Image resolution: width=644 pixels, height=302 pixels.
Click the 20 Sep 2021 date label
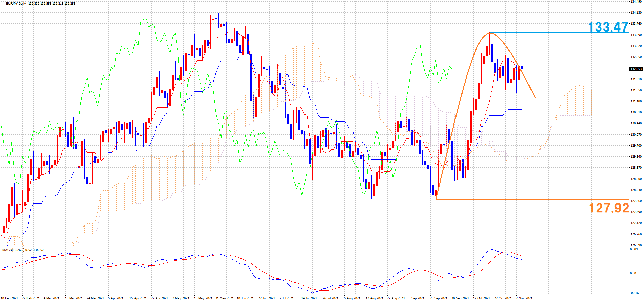pyautogui.click(x=439, y=298)
